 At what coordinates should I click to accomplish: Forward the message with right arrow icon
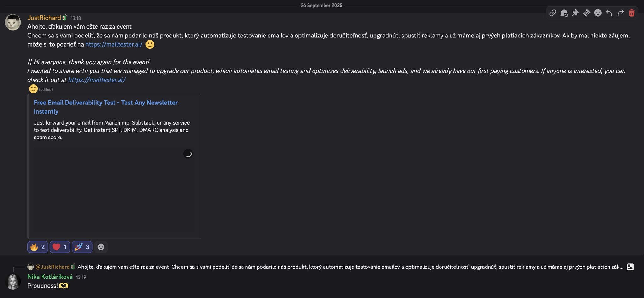click(620, 13)
